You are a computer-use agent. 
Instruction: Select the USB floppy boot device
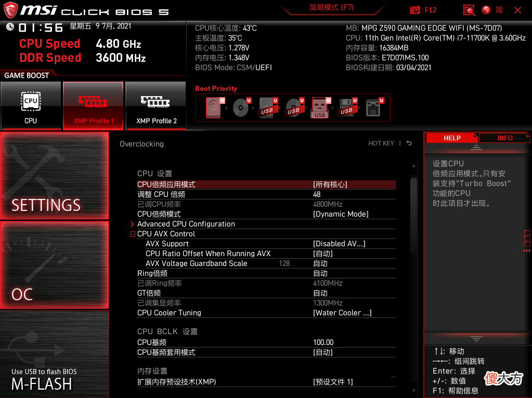(347, 108)
